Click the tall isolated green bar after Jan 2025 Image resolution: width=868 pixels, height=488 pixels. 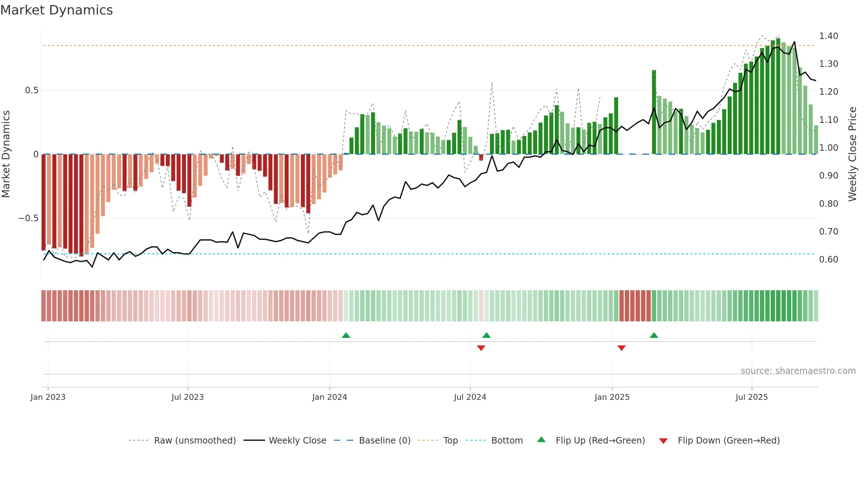point(654,112)
